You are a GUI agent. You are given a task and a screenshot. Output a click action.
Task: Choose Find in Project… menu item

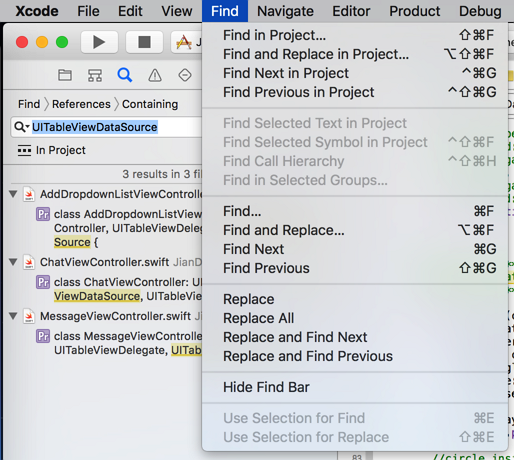click(x=355, y=35)
